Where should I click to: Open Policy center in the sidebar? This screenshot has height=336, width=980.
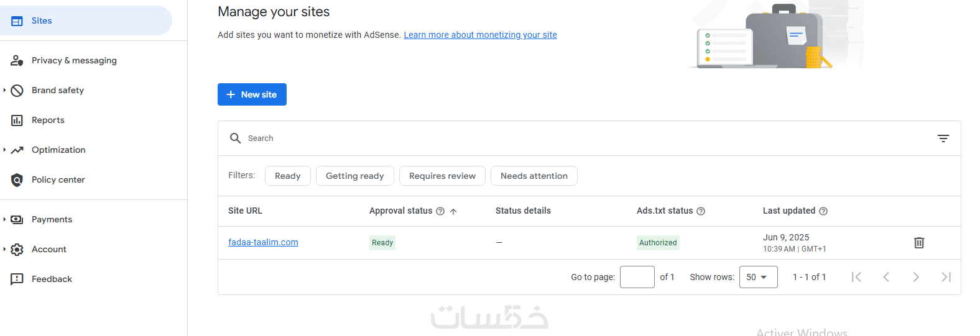pos(58,179)
